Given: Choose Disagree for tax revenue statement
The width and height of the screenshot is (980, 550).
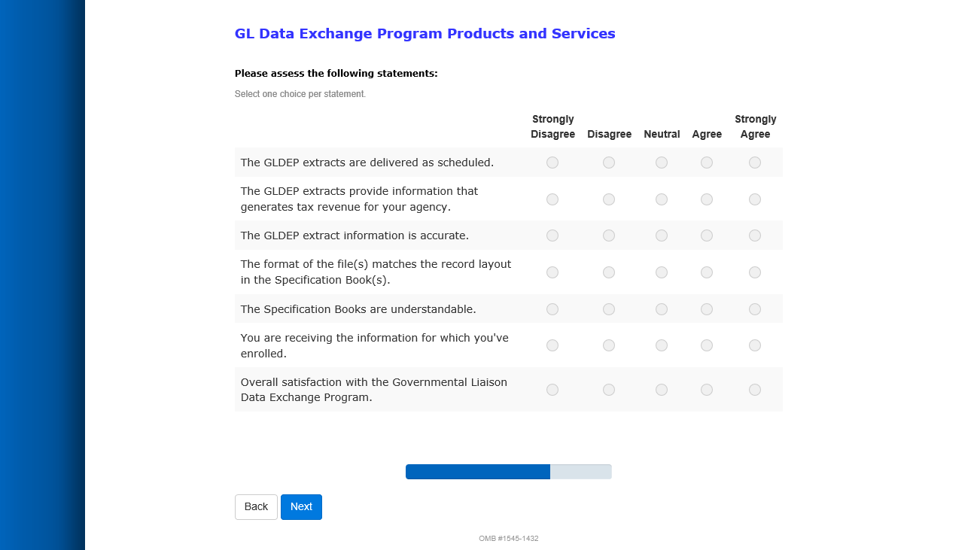Looking at the screenshot, I should point(609,199).
